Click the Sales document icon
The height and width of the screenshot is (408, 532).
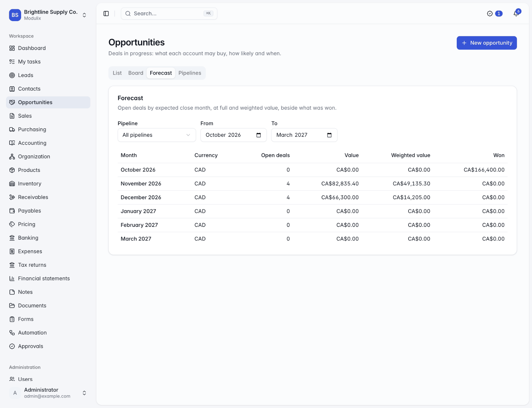[12, 116]
